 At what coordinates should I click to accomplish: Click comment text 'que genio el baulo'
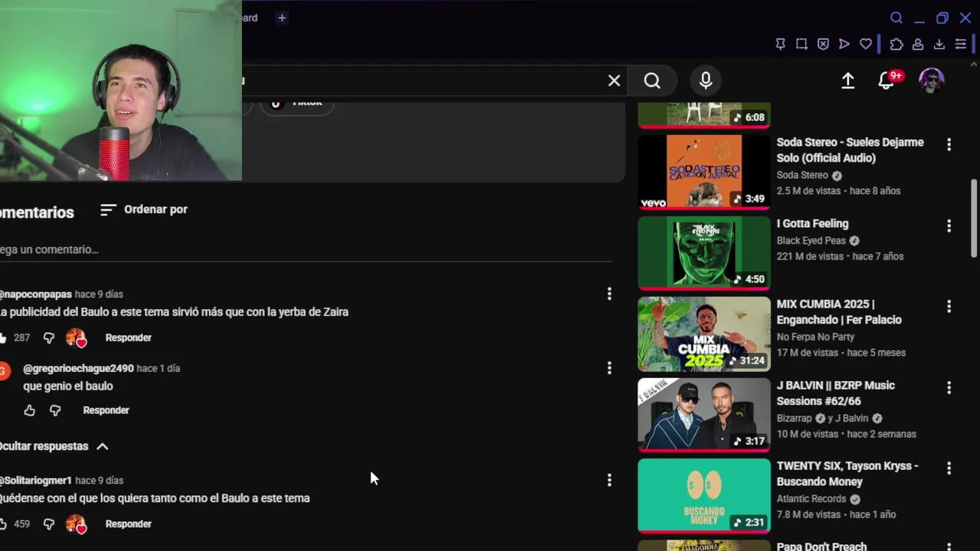68,386
